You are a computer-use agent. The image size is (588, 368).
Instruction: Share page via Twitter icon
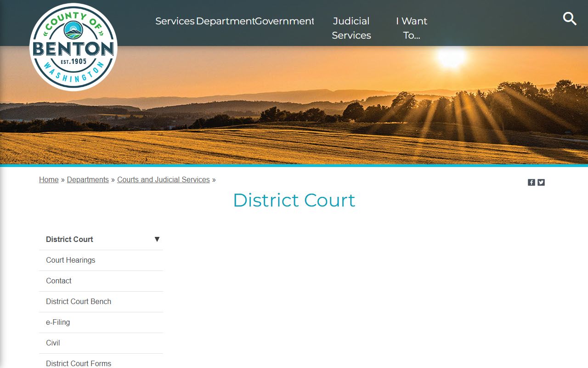pyautogui.click(x=541, y=183)
